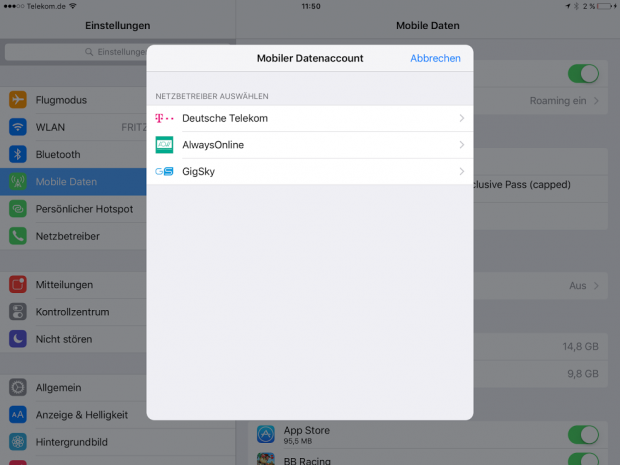620x465 pixels.
Task: Tap the Deutsche Telekom logo icon
Action: [x=164, y=118]
